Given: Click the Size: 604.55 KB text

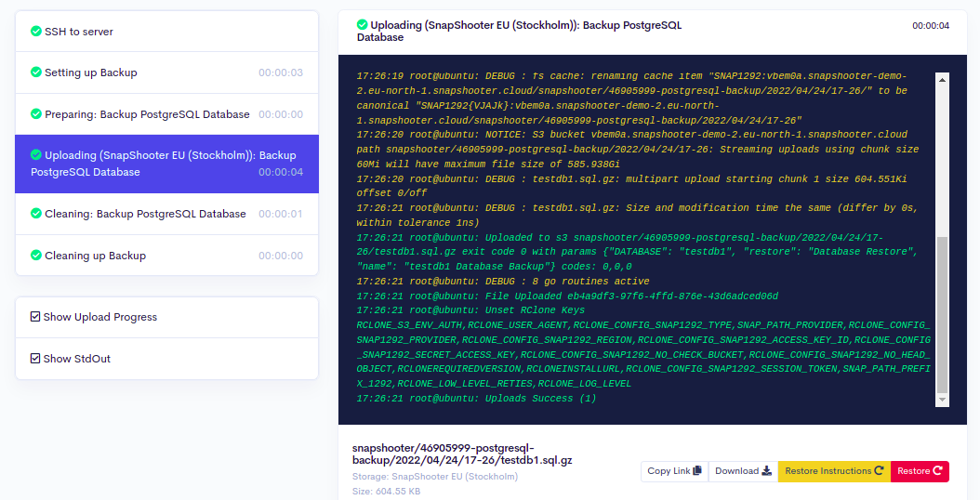Looking at the screenshot, I should (x=386, y=492).
